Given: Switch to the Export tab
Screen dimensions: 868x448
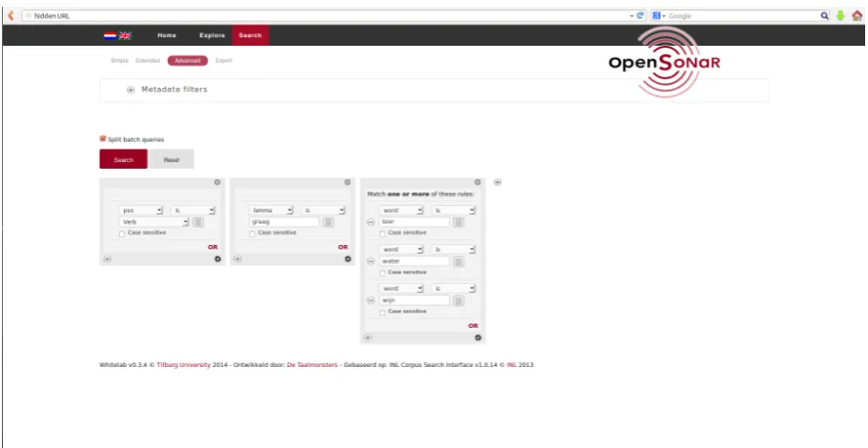Looking at the screenshot, I should click(x=224, y=61).
